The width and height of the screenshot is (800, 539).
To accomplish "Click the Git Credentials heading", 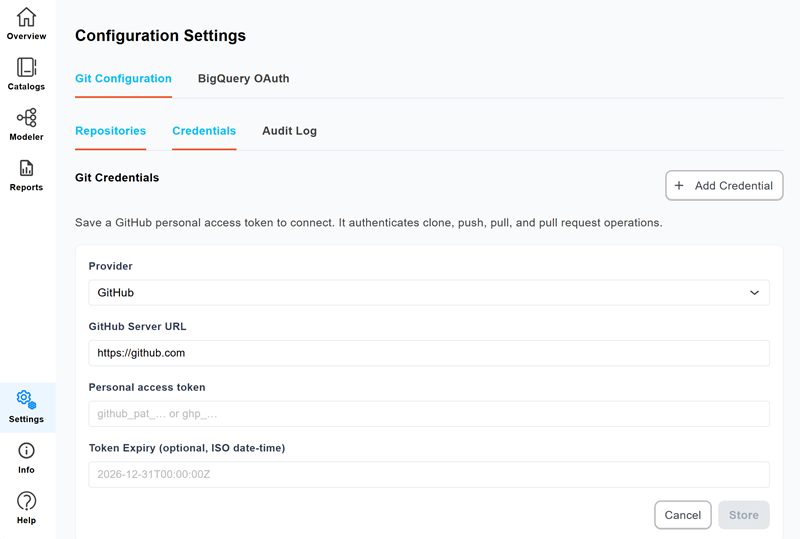I will click(117, 178).
